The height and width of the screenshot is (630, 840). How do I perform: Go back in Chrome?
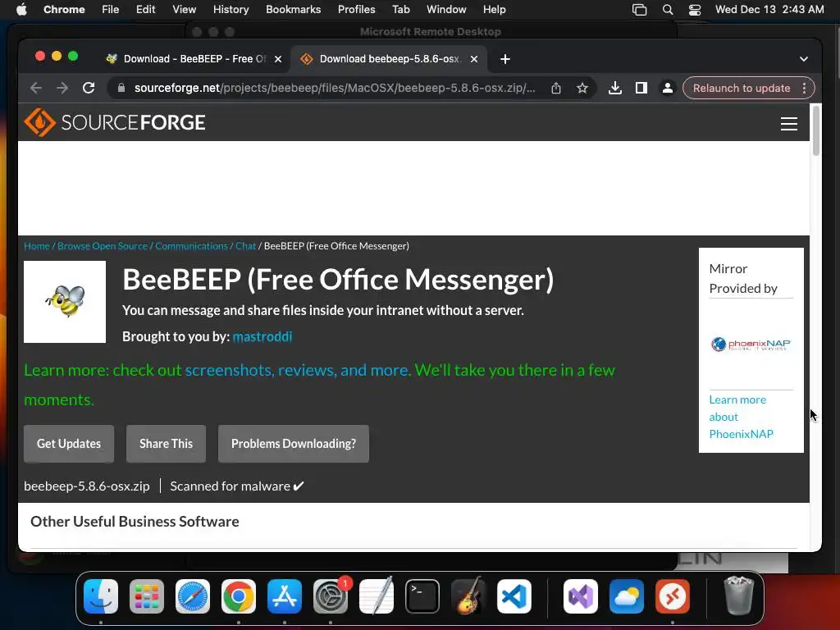coord(36,88)
